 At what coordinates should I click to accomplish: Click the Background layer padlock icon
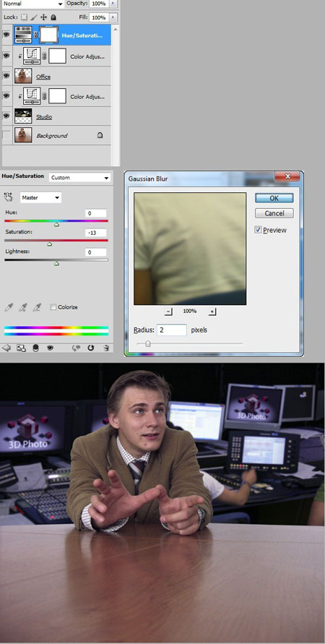100,135
